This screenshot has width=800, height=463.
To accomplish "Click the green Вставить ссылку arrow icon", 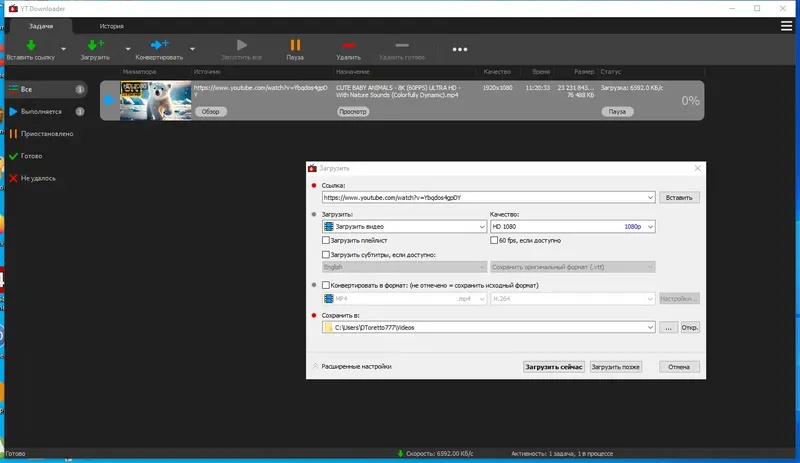I will pyautogui.click(x=31, y=45).
